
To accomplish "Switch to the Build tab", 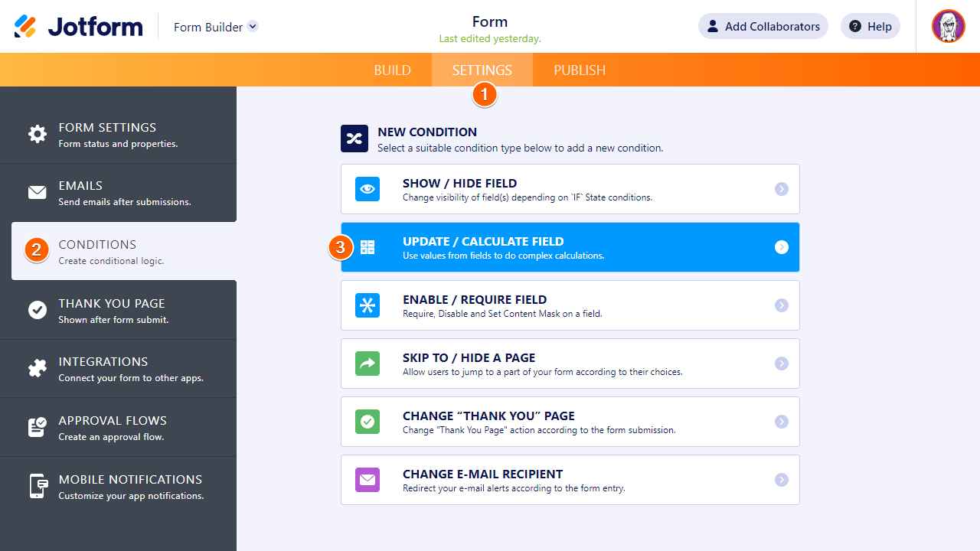I will (x=393, y=70).
